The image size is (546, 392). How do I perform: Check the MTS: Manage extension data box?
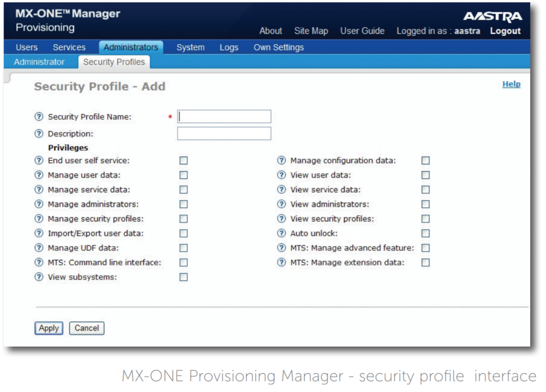[426, 262]
